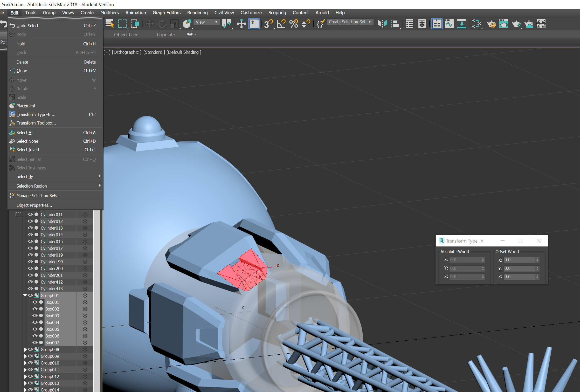Open the Tools menu

tap(31, 12)
